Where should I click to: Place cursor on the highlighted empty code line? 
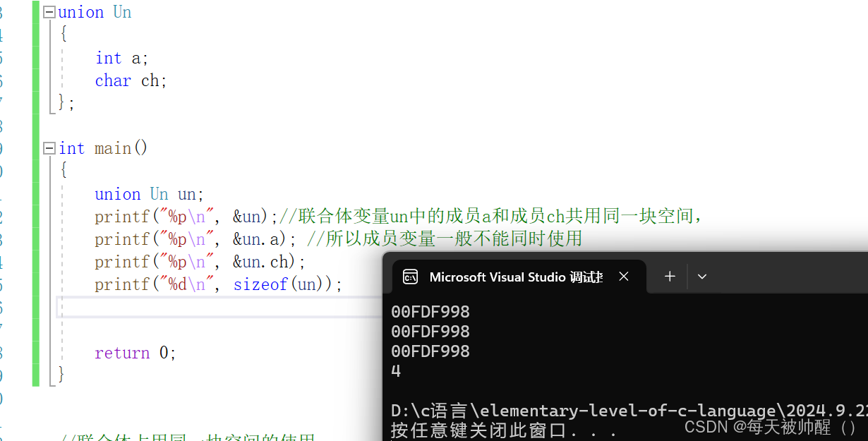coord(219,308)
